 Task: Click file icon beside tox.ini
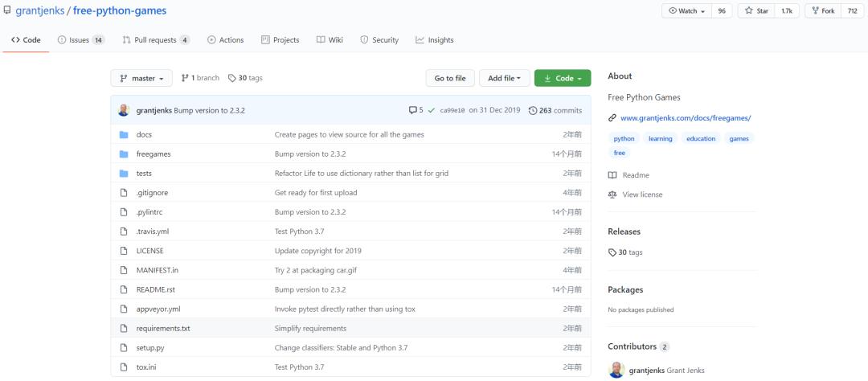click(124, 367)
